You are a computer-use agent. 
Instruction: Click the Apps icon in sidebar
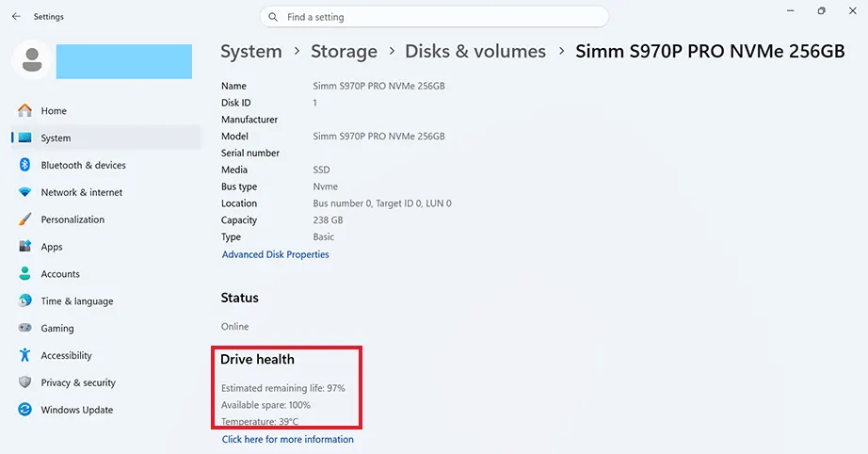point(24,247)
